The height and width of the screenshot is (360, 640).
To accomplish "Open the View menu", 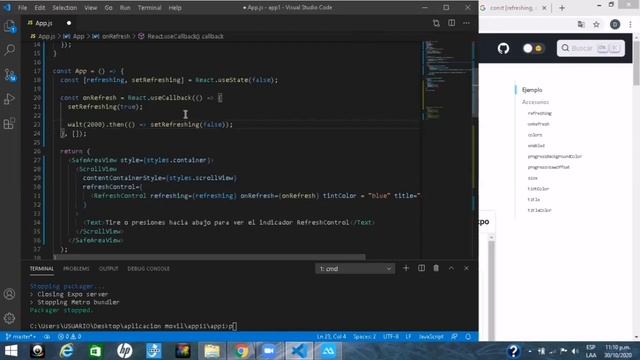I will pyautogui.click(x=91, y=8).
